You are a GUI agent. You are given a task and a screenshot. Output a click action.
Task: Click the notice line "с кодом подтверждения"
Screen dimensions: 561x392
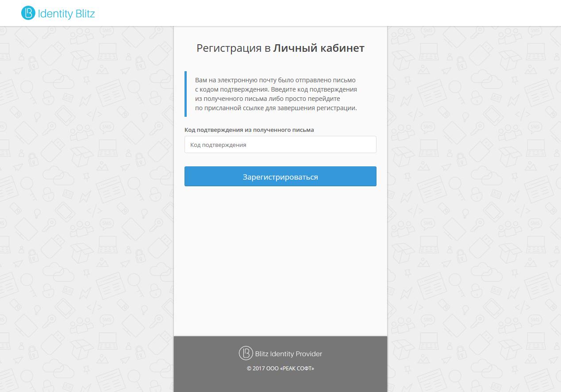click(x=276, y=89)
